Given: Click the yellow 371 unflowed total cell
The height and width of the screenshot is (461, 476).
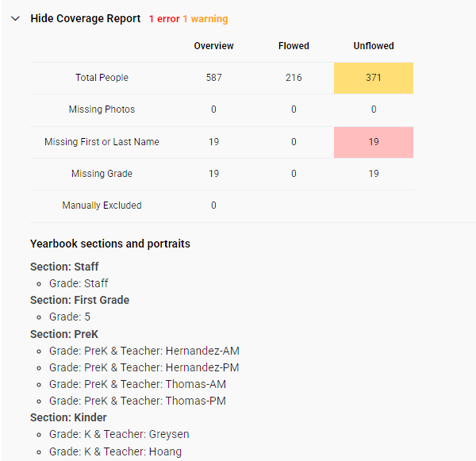Looking at the screenshot, I should tap(374, 78).
